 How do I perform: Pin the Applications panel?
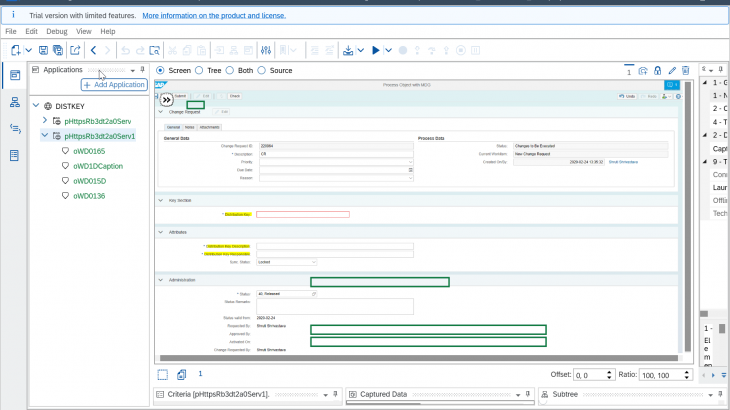142,70
